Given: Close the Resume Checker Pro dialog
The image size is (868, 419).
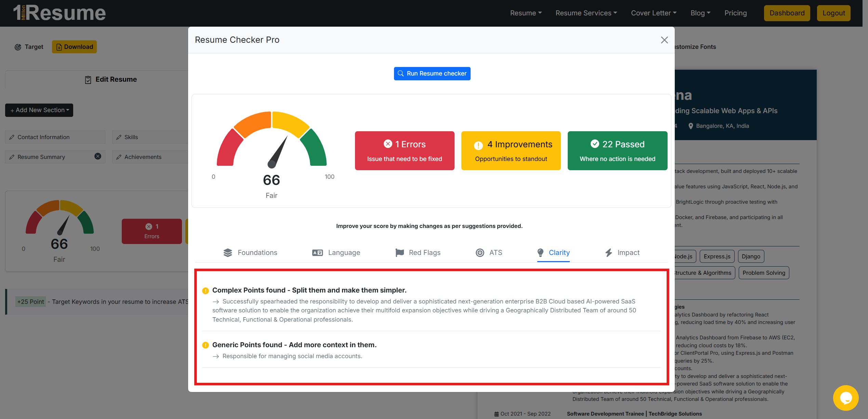Looking at the screenshot, I should [x=664, y=40].
